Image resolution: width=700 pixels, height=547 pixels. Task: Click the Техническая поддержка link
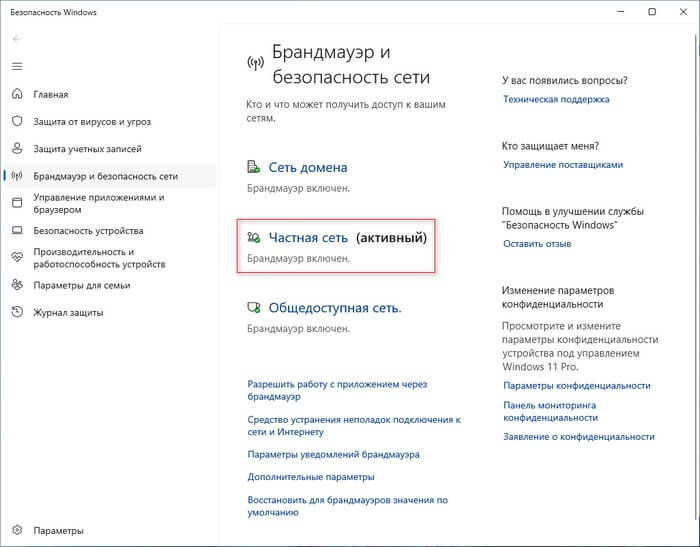[x=556, y=99]
